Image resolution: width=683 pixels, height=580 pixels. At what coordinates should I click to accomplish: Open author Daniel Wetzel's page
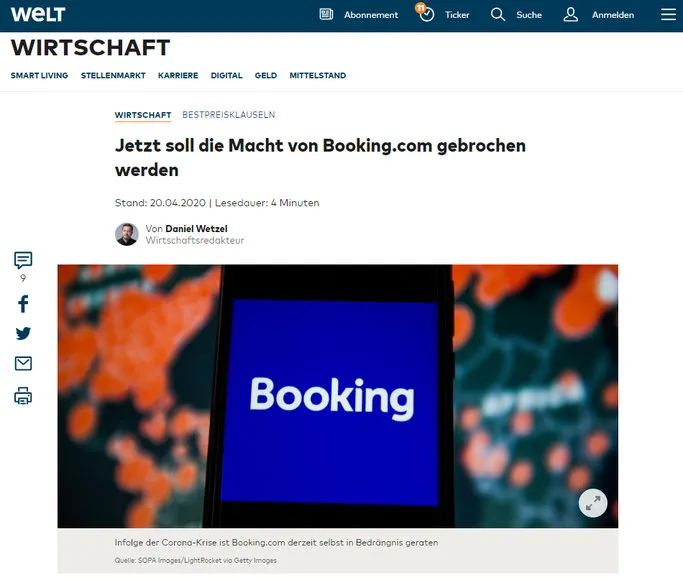[x=196, y=229]
